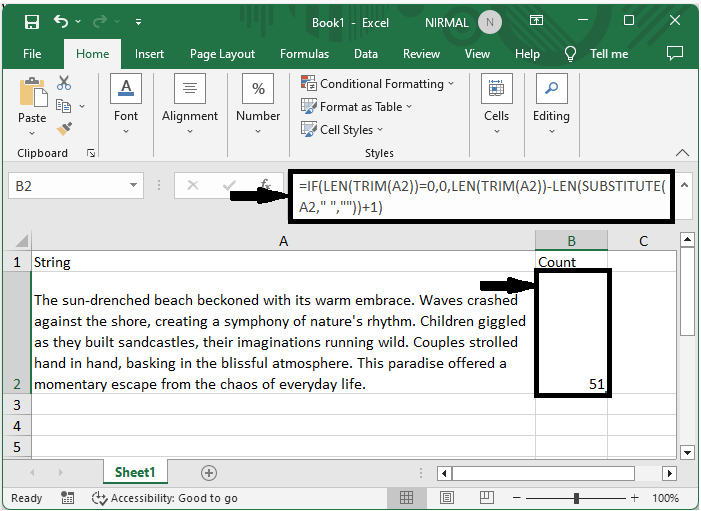
Task: Click the Cancel X formula button
Action: point(193,185)
